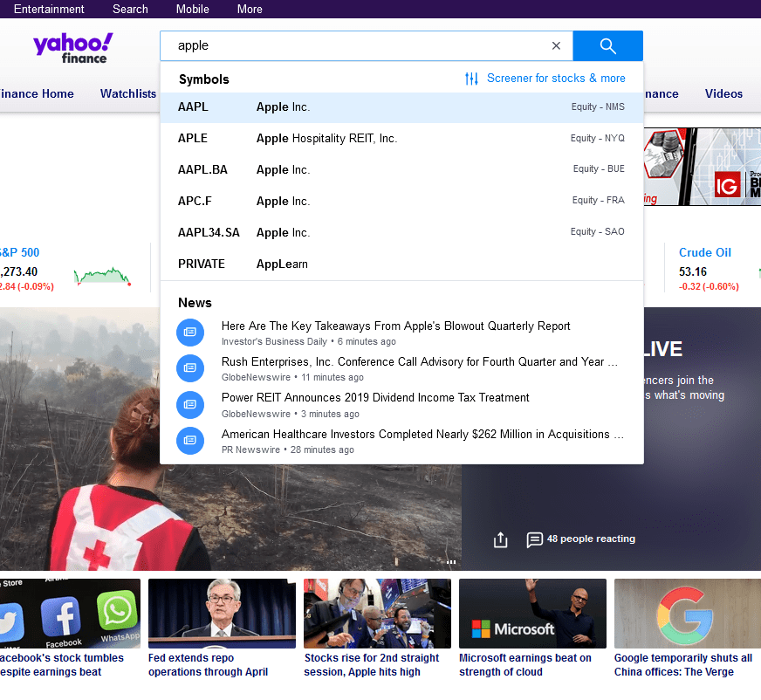The image size is (761, 700).
Task: Click the blue search magnifier icon
Action: click(x=607, y=45)
